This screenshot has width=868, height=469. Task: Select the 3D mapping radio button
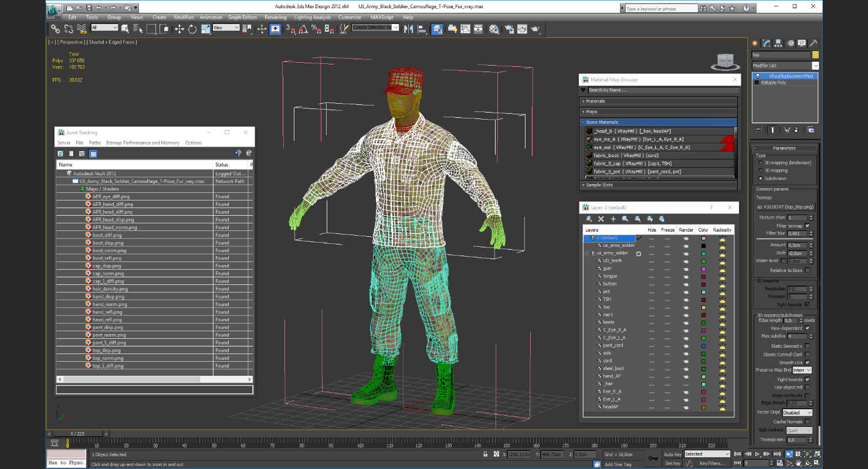click(761, 171)
